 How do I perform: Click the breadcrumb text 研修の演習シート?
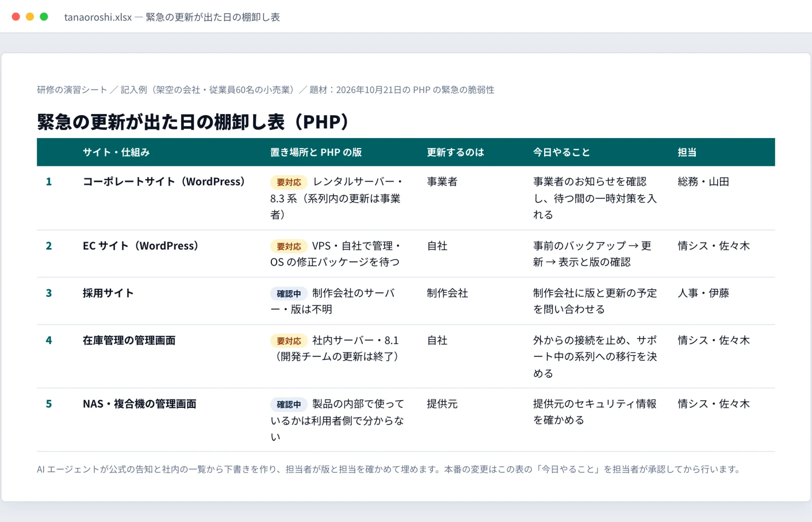pos(72,90)
